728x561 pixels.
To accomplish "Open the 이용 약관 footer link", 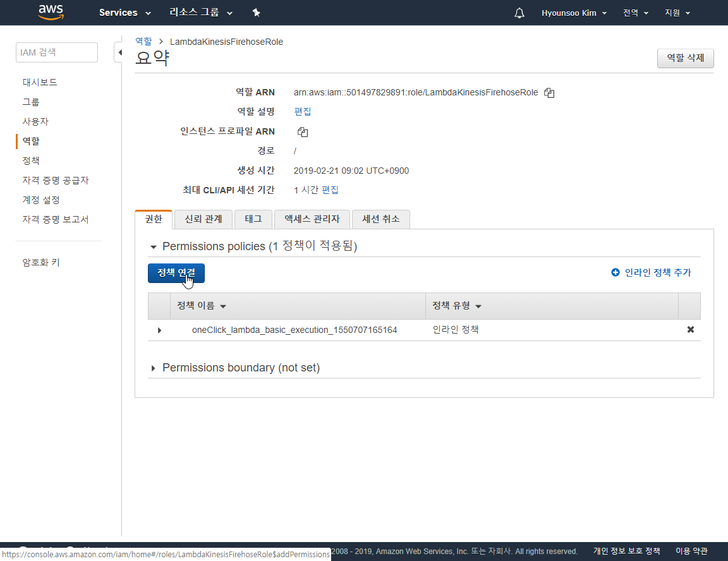I will pyautogui.click(x=691, y=551).
